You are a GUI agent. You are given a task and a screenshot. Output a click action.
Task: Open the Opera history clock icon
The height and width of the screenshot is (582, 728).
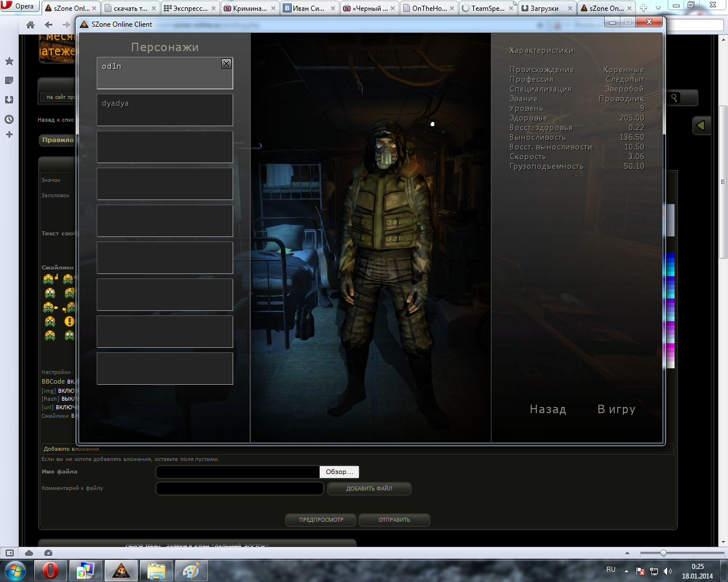pyautogui.click(x=9, y=119)
